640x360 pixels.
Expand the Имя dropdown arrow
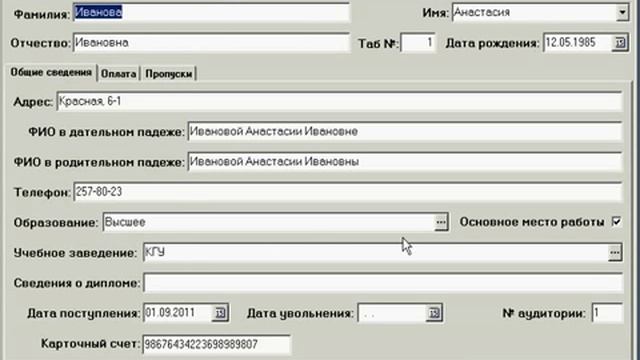622,12
